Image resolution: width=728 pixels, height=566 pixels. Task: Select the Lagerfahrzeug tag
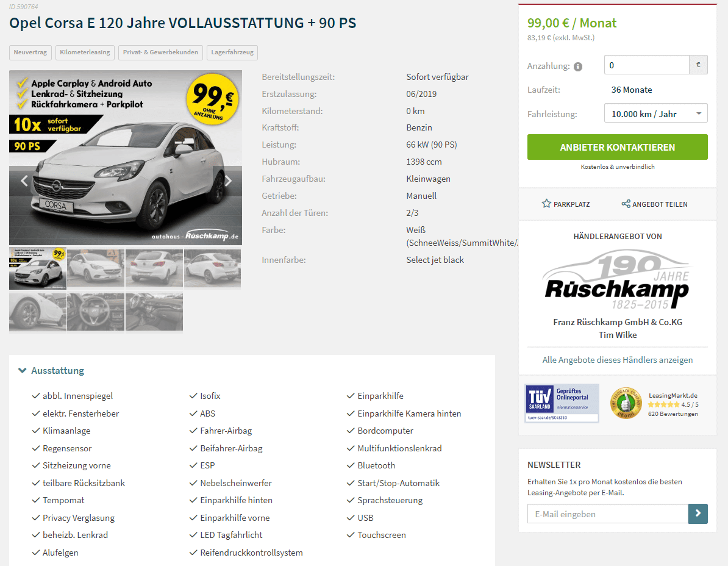(x=232, y=52)
